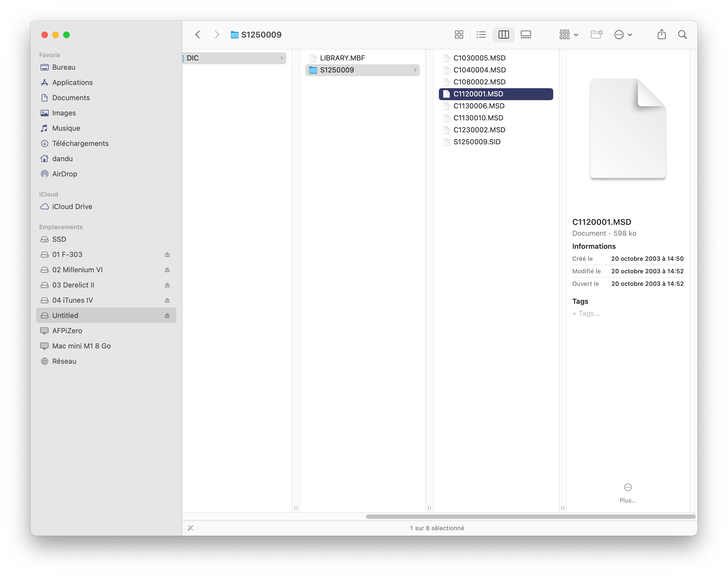
Task: Click the new folder toolbar icon
Action: [596, 34]
